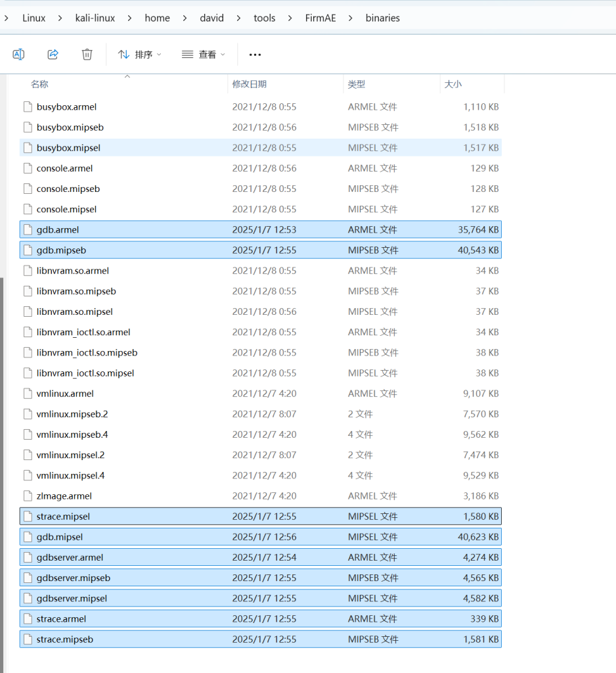This screenshot has width=616, height=673.
Task: Click the 类型 type column header
Action: 357,84
